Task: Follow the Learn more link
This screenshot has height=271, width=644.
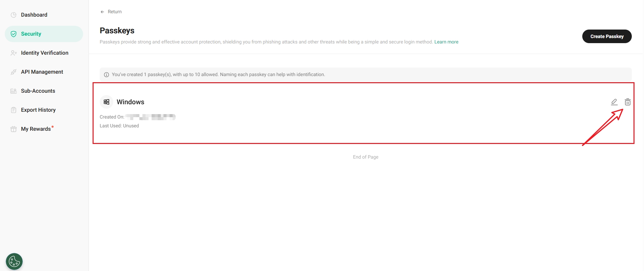Action: [446, 42]
